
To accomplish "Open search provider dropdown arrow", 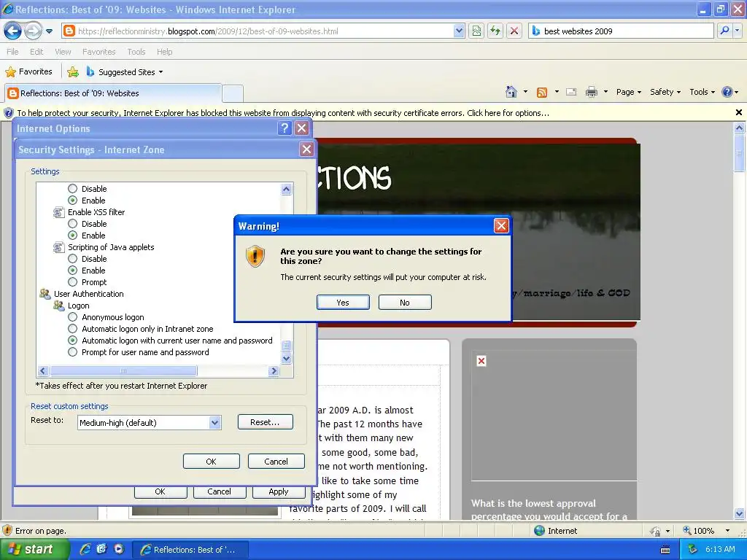I will [737, 31].
